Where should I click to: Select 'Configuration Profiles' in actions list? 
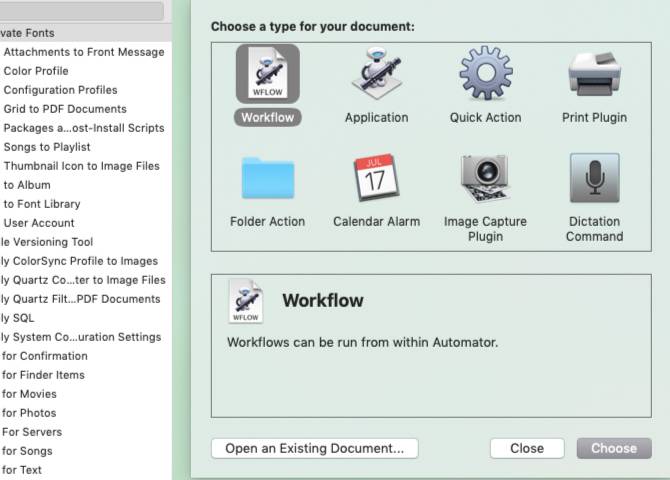(x=85, y=90)
